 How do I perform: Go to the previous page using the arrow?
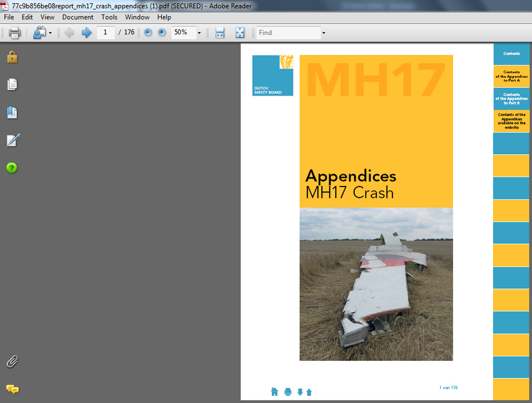click(x=69, y=32)
